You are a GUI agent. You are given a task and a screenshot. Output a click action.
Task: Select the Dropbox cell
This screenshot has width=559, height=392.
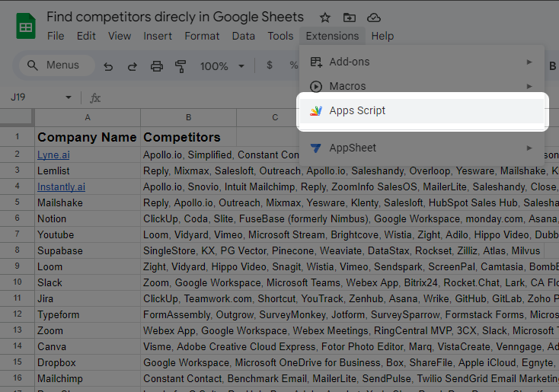pos(88,363)
